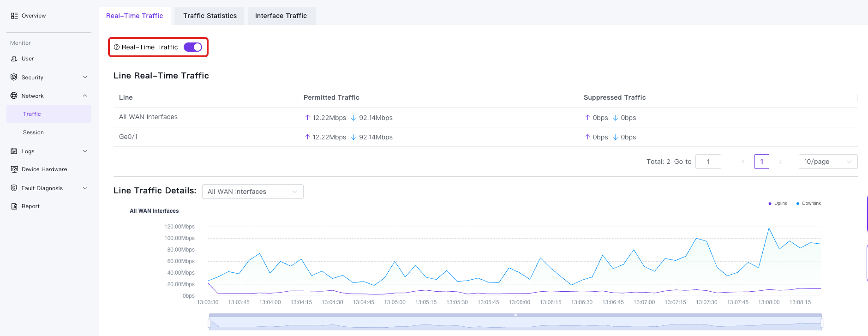Click the Overview sidebar icon
This screenshot has width=868, height=336.
coord(14,16)
